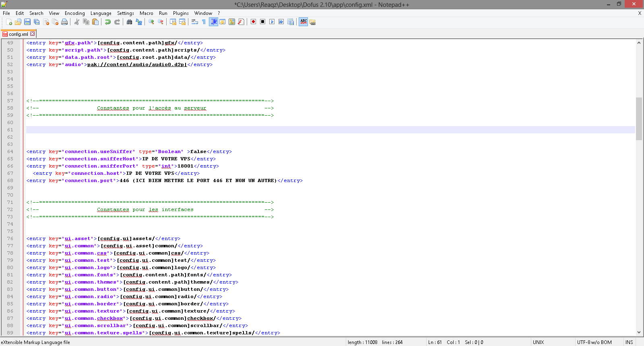Open the Language menu
Screen dimensions: 644x346
click(x=101, y=13)
